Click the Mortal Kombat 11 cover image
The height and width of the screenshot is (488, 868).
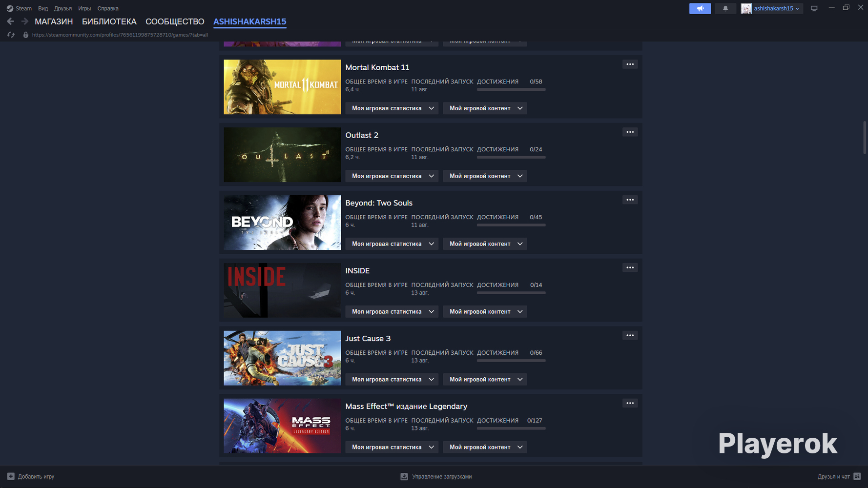pyautogui.click(x=282, y=87)
